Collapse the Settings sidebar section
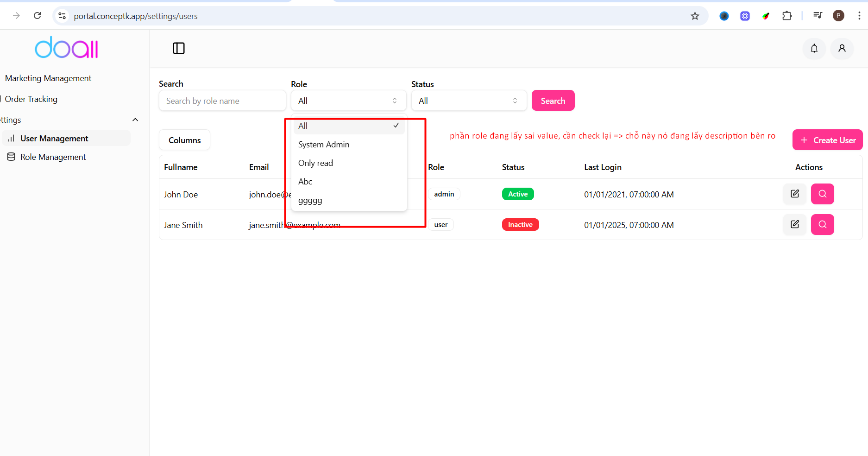 click(x=135, y=120)
